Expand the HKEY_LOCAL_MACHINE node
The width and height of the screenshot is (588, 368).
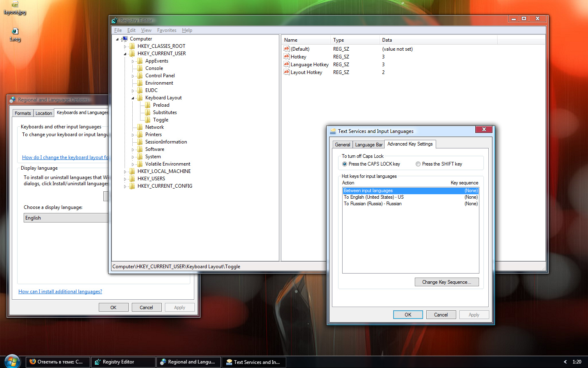tap(125, 172)
